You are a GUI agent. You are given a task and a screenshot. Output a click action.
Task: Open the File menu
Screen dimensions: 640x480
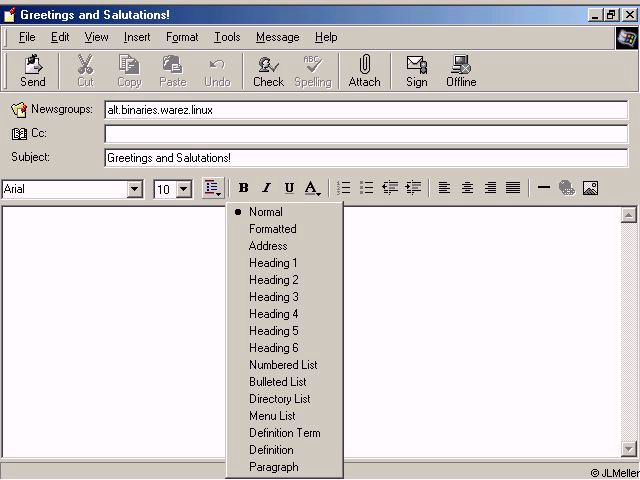coord(27,37)
